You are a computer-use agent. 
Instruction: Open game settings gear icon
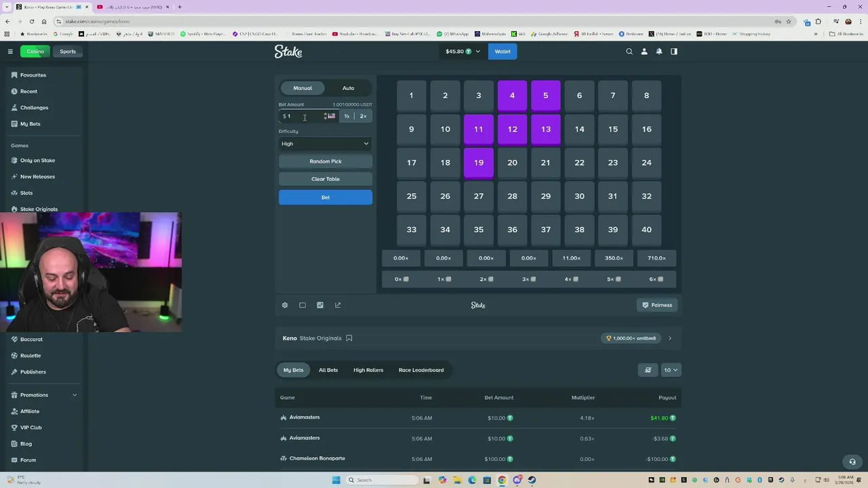(x=285, y=305)
